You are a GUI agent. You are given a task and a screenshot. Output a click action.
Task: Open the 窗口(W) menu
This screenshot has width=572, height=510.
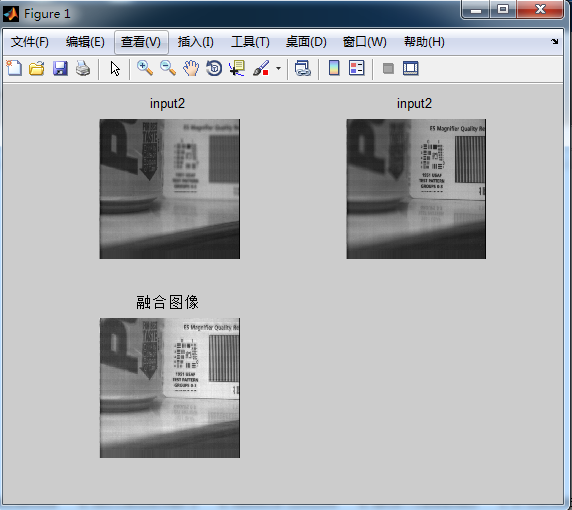(x=364, y=42)
